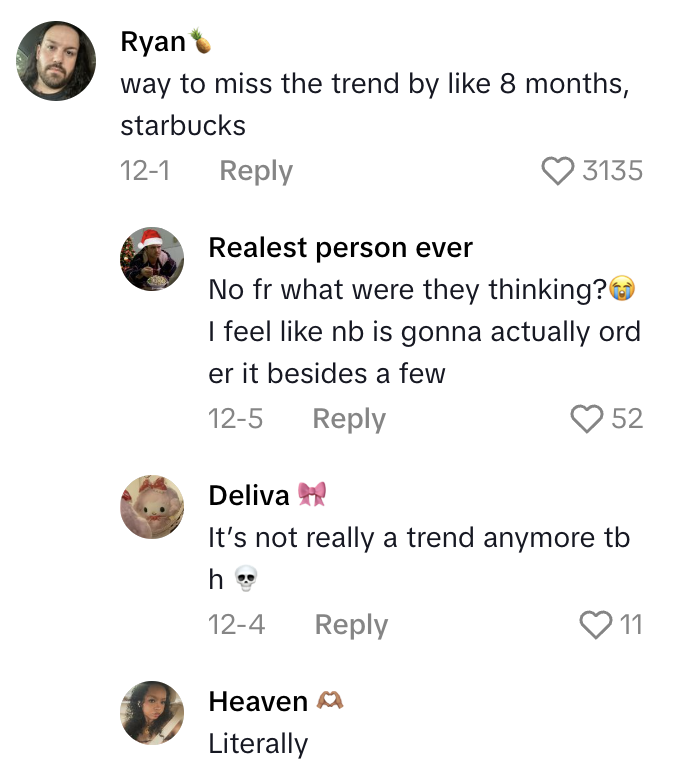Viewport: 676px width, 768px height.
Task: Select Ryan's comment text about Starbucks
Action: tap(374, 105)
